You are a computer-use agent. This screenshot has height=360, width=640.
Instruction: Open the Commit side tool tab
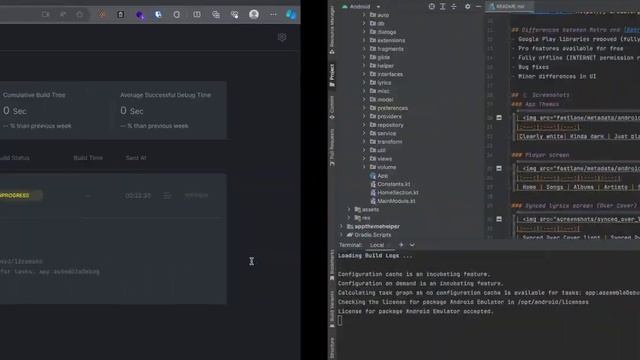pos(332,107)
